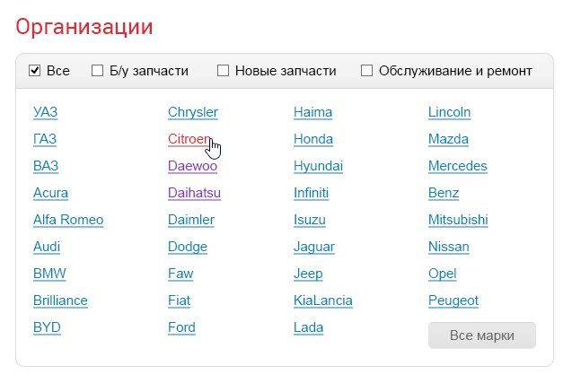The width and height of the screenshot is (572, 392).
Task: Select the Daihatsu link
Action: click(x=194, y=193)
